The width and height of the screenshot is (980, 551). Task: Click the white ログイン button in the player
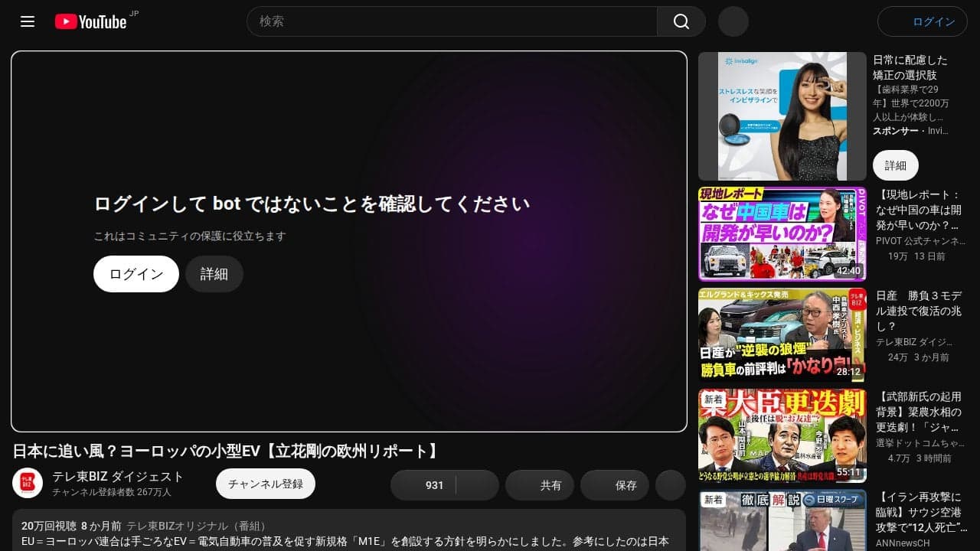click(136, 274)
